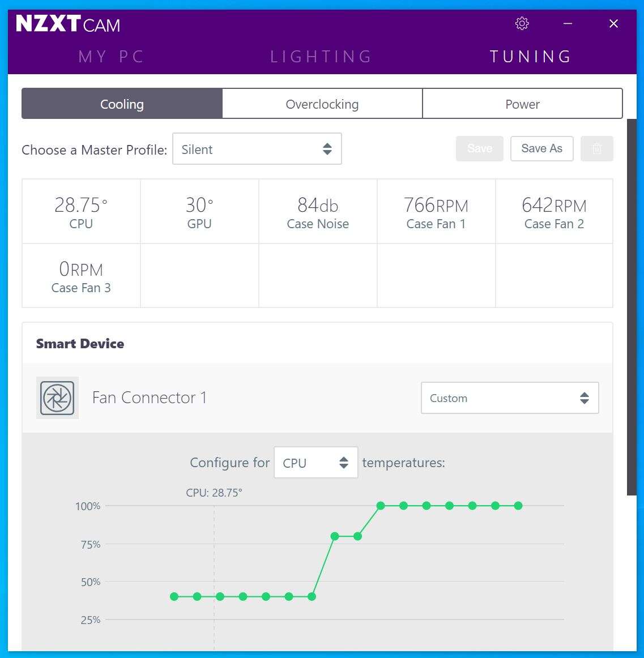The width and height of the screenshot is (644, 658).
Task: Minimize the NZXT CAM window
Action: (x=568, y=24)
